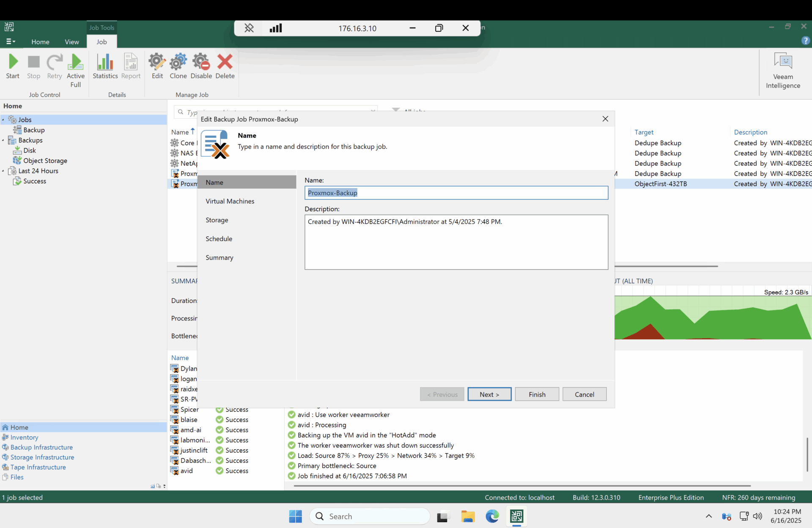812x528 pixels.
Task: Delete the selected job
Action: (225, 66)
